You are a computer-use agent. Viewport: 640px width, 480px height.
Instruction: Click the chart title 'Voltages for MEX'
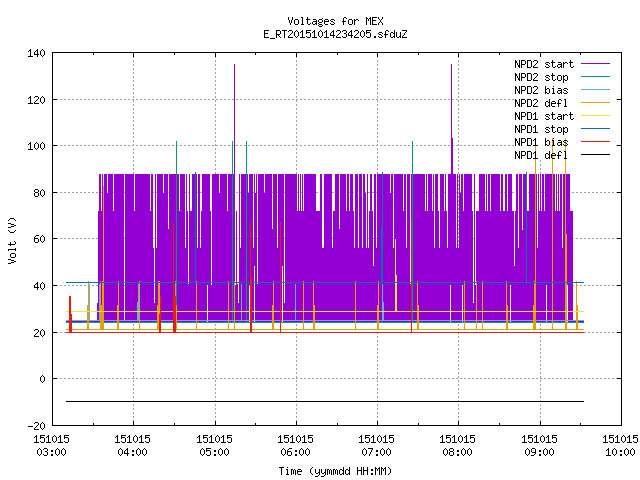335,21
